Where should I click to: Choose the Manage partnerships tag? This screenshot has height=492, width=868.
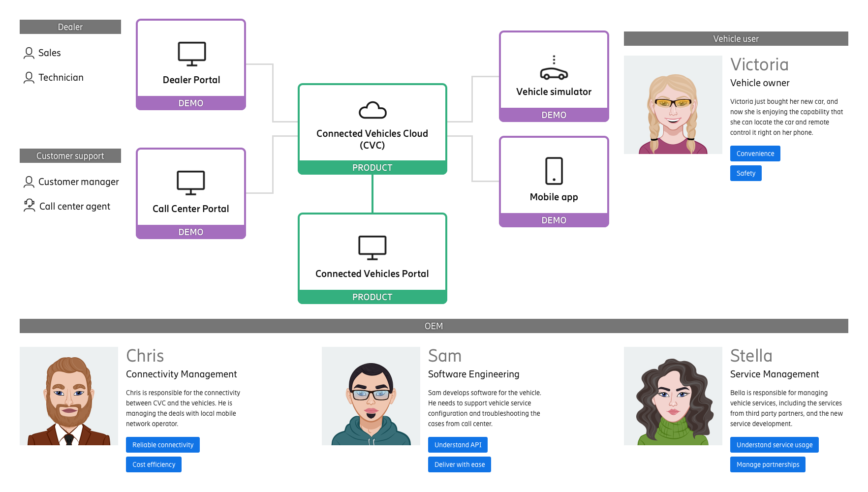point(767,464)
